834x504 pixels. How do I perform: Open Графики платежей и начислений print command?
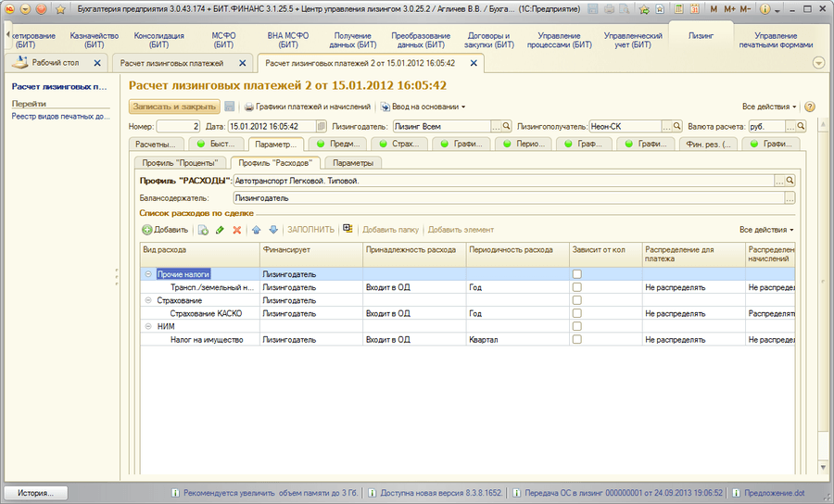308,107
